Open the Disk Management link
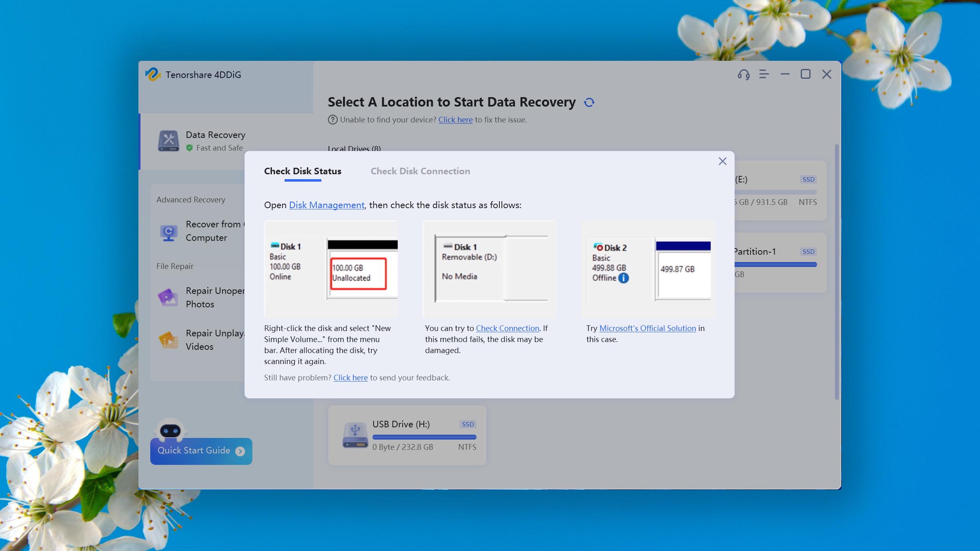 (x=327, y=205)
